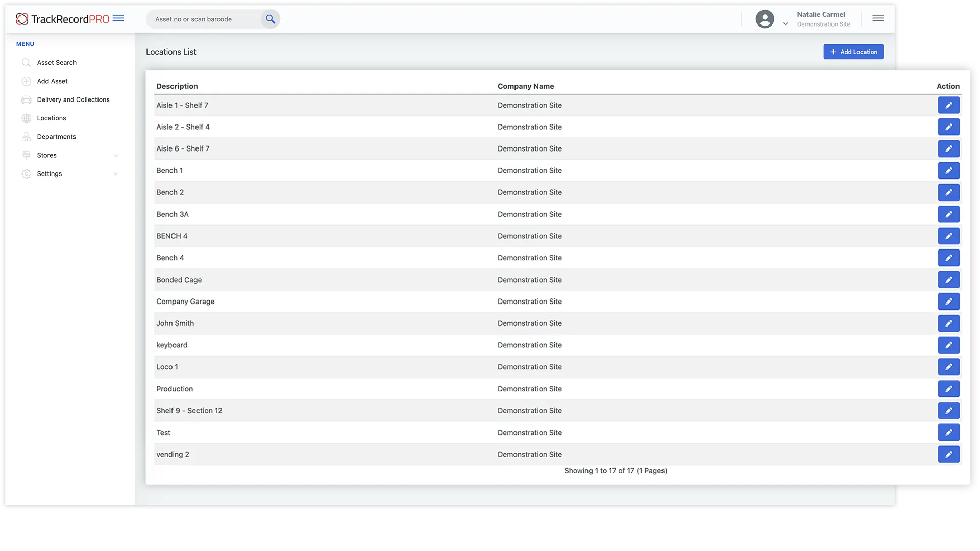
Task: Edit the Loco 1 location
Action: pyautogui.click(x=948, y=367)
